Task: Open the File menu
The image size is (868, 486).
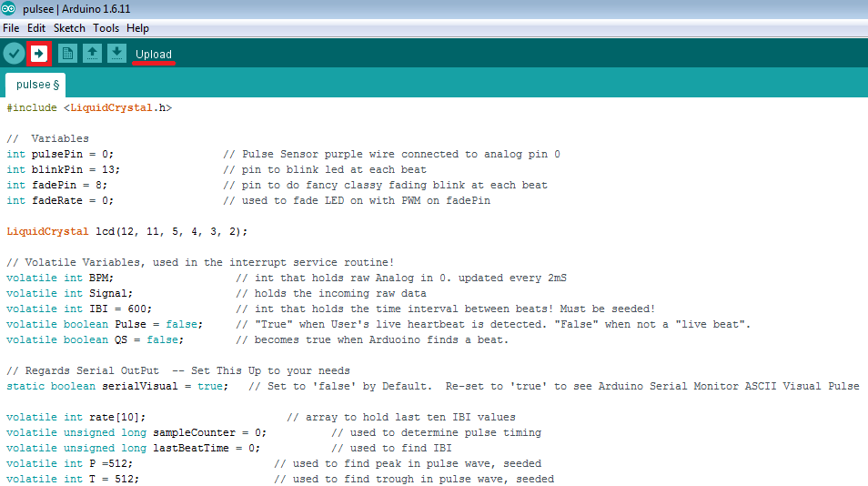Action: [x=11, y=28]
